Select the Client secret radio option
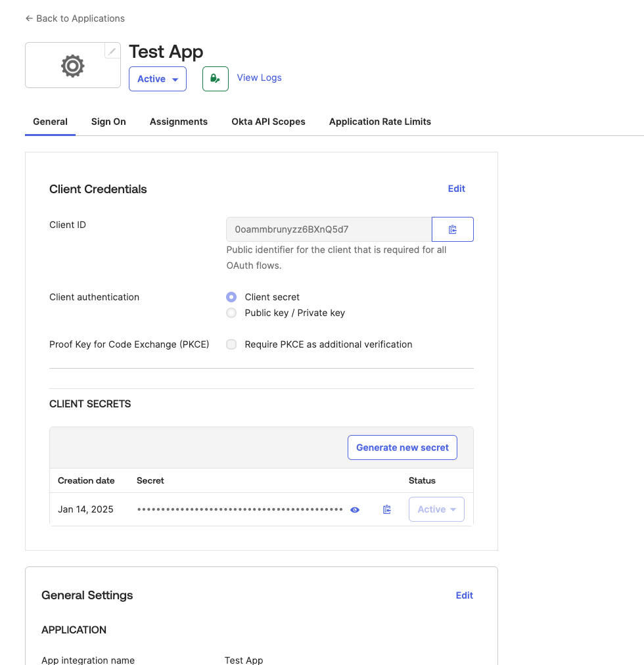Screen dimensions: 644x665 click(231, 297)
